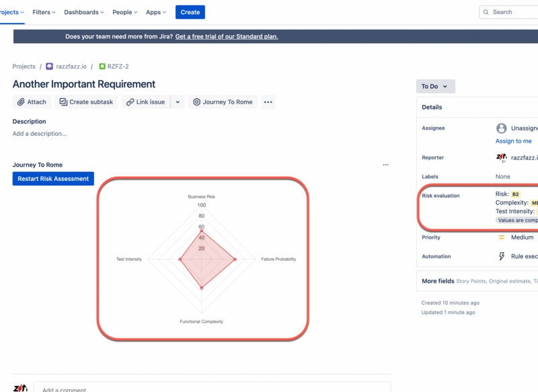The height and width of the screenshot is (392, 538).
Task: Open the Filters menu
Action: 44,12
